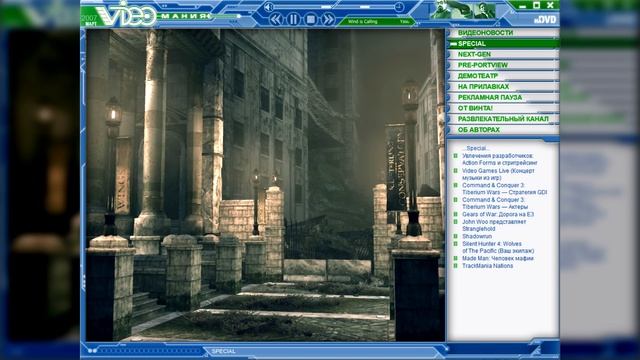Image resolution: width=640 pixels, height=360 pixels.
Task: Click the green bullet beside Shadowrun
Action: 456,236
